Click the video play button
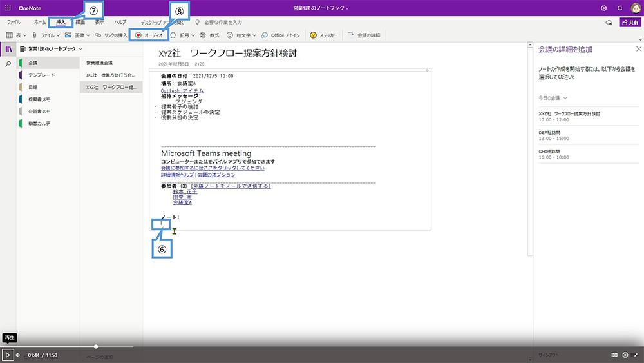This screenshot has height=363, width=644. point(7,355)
